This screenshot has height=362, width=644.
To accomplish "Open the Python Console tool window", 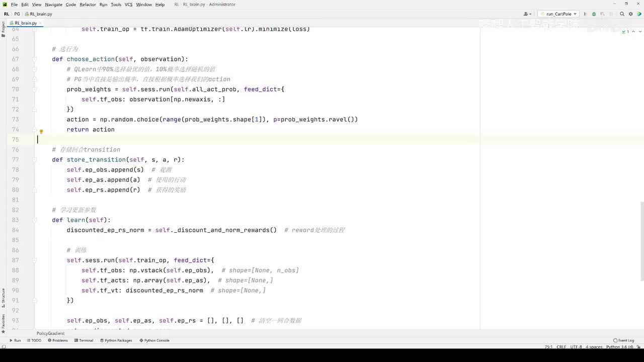I will coord(154,340).
